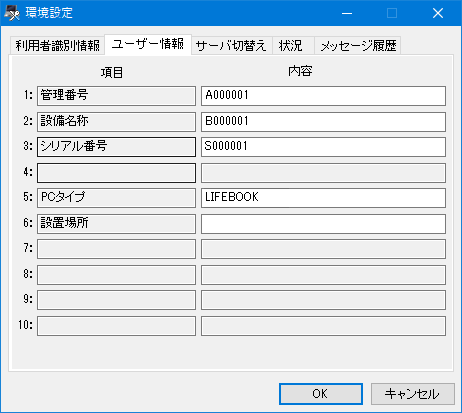Click the 管理番号 item field
The height and width of the screenshot is (413, 462).
[x=116, y=96]
